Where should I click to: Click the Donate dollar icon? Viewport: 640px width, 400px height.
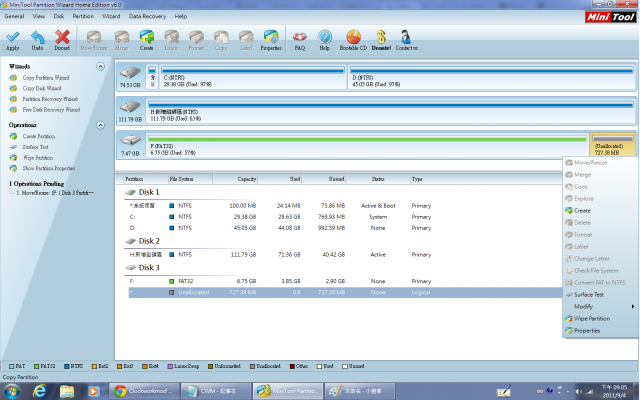click(381, 37)
